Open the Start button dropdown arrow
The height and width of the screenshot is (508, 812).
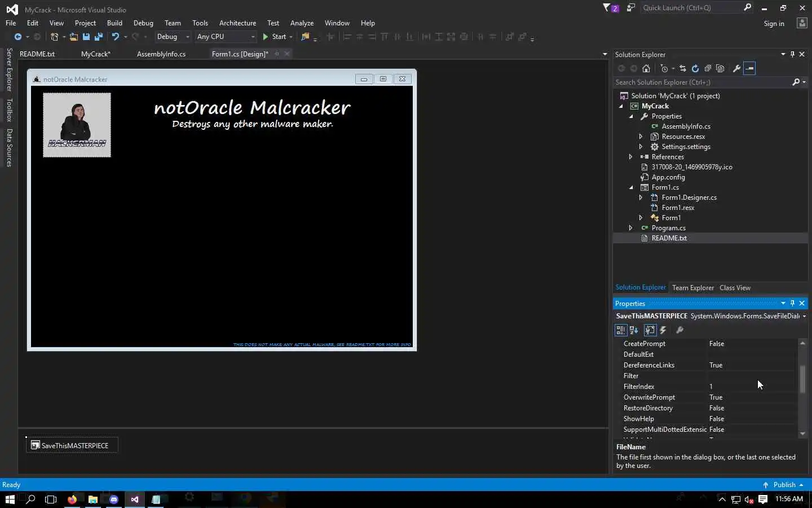coord(291,37)
